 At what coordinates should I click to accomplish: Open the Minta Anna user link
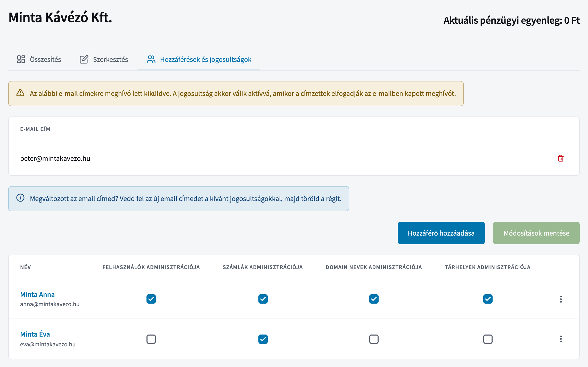(x=37, y=294)
